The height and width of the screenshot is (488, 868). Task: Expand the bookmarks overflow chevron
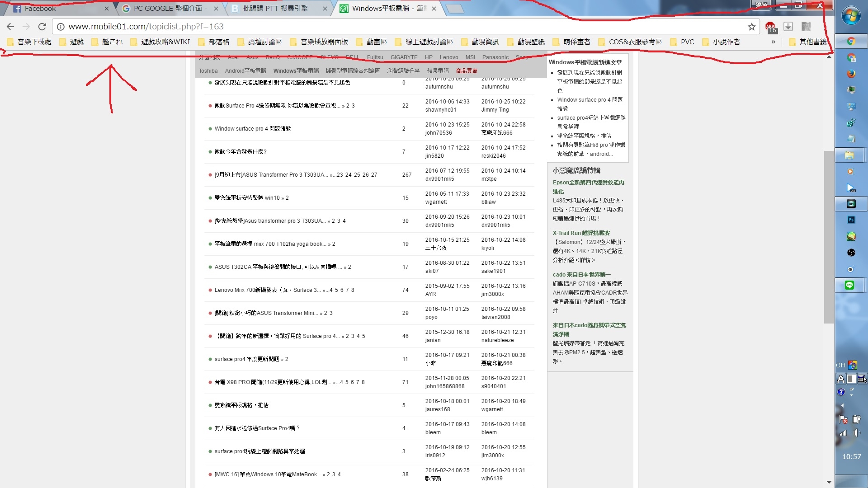click(x=774, y=42)
